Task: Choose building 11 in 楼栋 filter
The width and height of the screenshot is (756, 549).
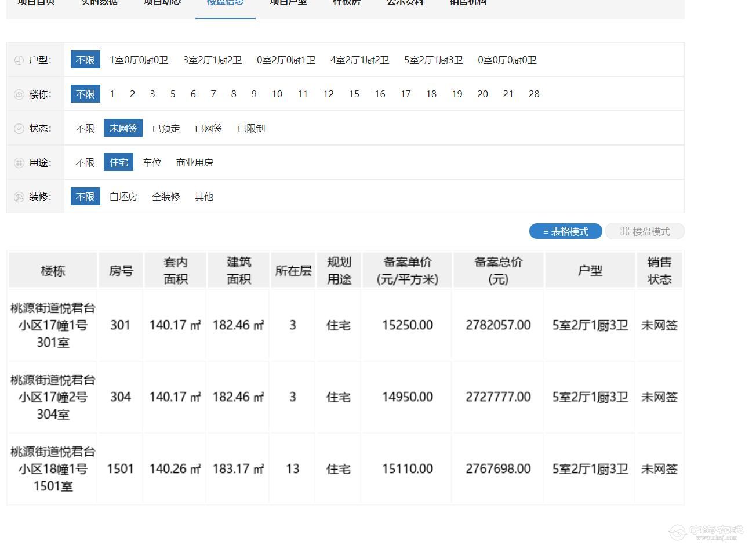Action: click(x=303, y=94)
